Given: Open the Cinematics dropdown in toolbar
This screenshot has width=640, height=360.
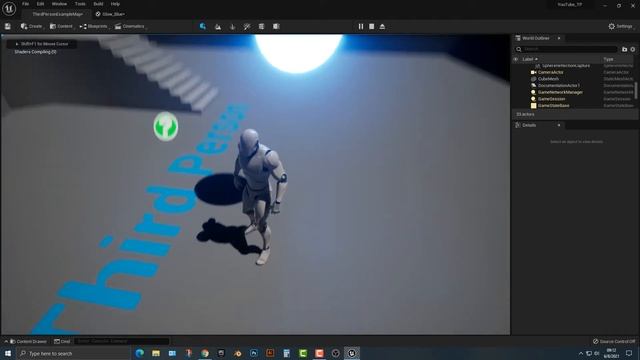Looking at the screenshot, I should [130, 26].
